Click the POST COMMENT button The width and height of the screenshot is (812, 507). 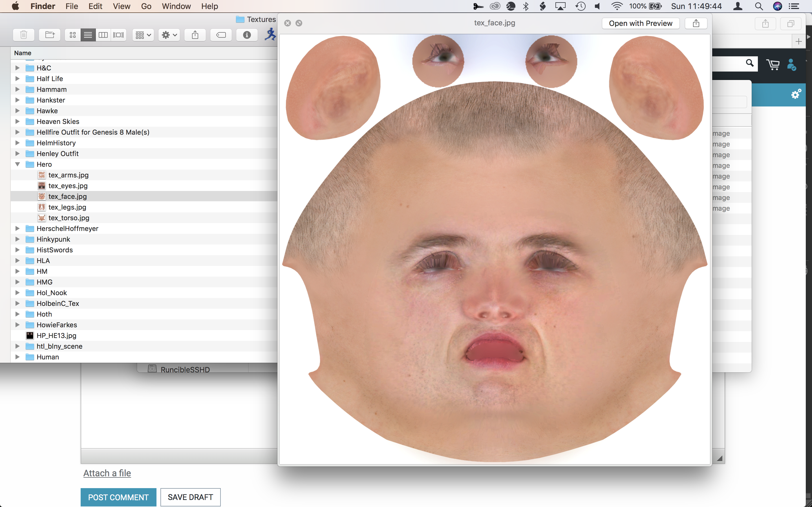pos(118,497)
